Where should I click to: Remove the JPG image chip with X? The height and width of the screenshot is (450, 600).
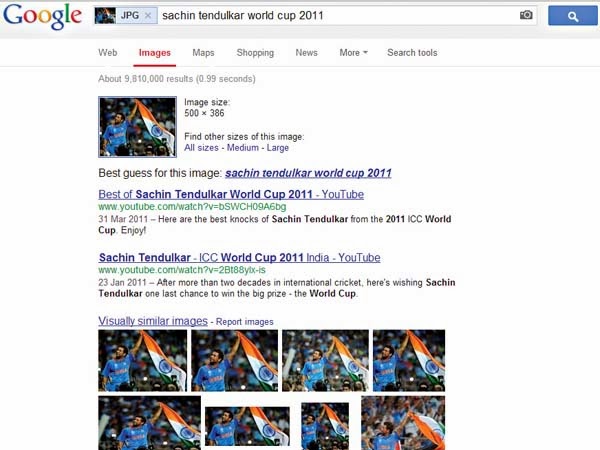(x=148, y=16)
